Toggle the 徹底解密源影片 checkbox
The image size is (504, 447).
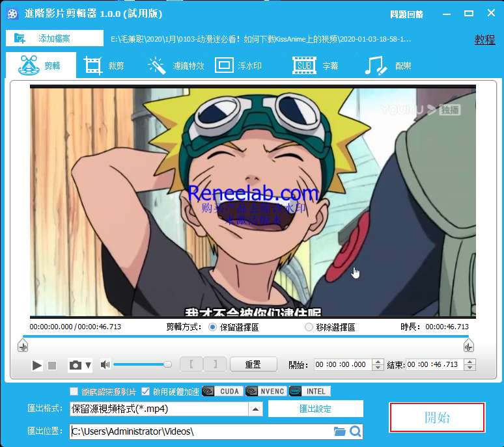74,392
